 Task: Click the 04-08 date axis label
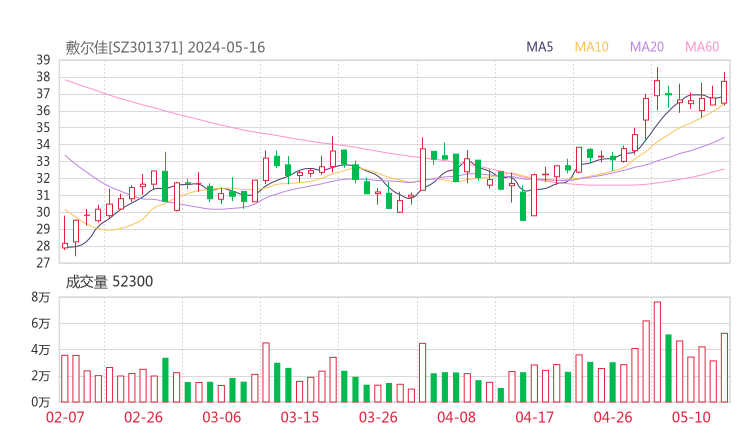(456, 417)
